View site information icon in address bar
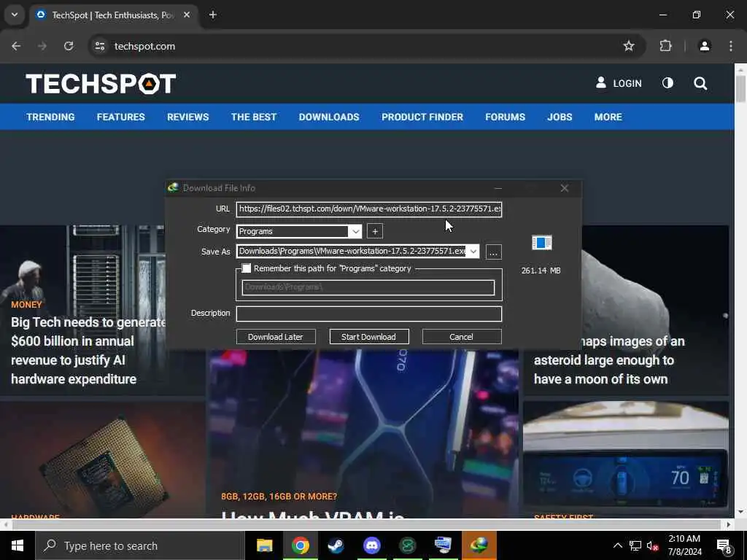 (99, 46)
